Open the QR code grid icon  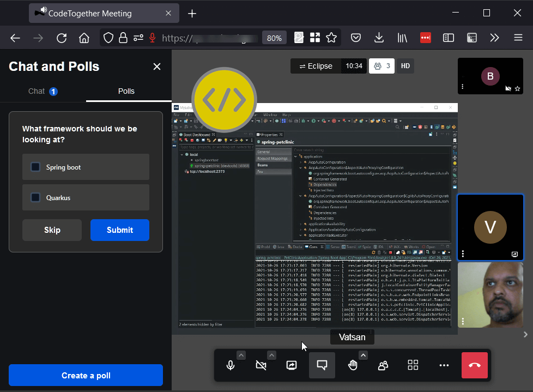pyautogui.click(x=315, y=38)
